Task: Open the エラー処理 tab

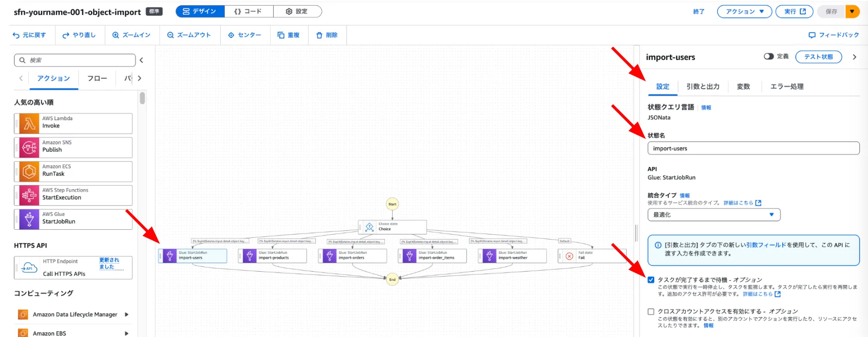Action: pos(787,86)
